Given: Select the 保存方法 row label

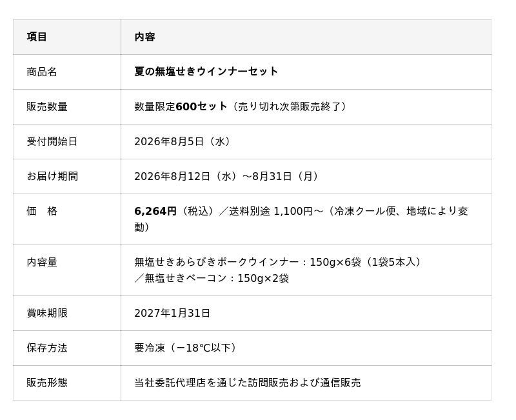Looking at the screenshot, I should coord(47,348).
